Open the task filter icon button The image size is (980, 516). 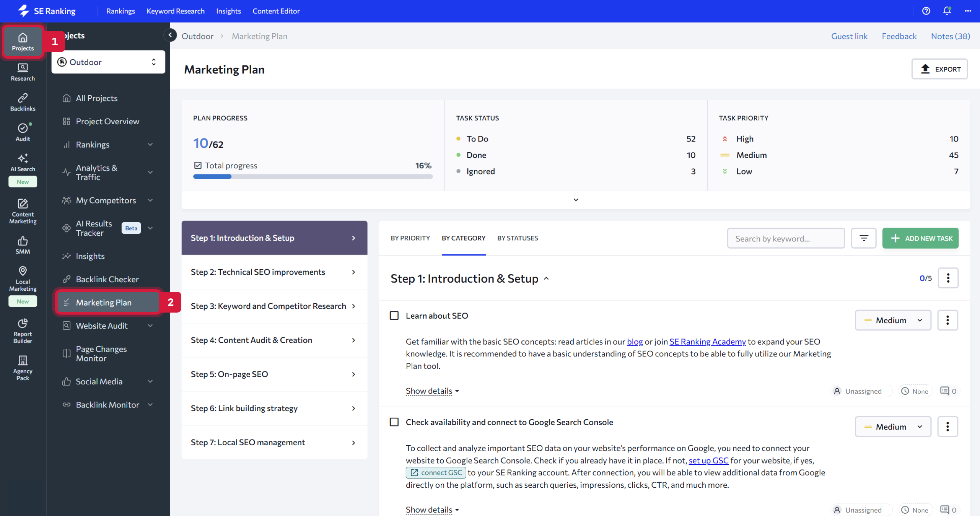(863, 238)
